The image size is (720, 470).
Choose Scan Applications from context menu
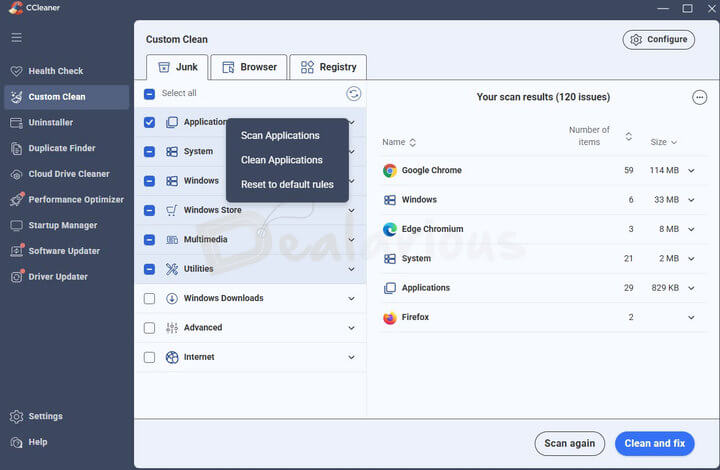click(280, 136)
